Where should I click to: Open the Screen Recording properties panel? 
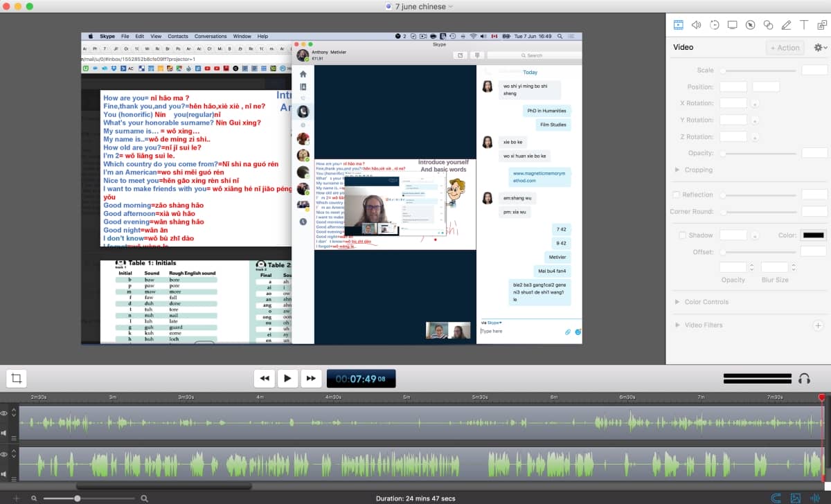click(731, 26)
